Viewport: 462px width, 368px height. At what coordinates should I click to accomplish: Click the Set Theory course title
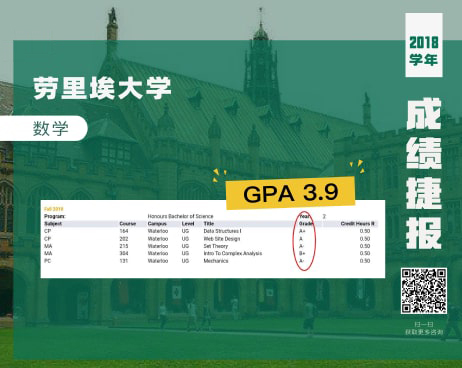click(216, 246)
